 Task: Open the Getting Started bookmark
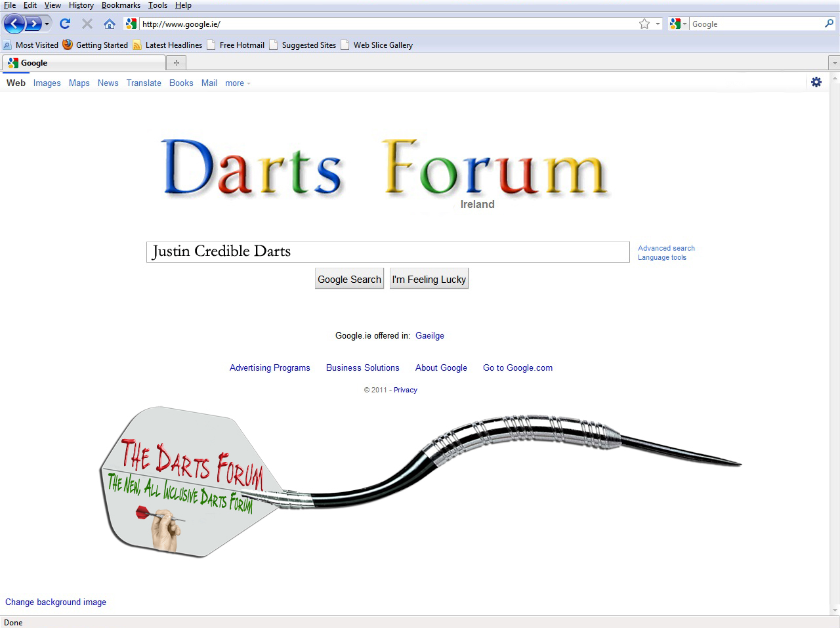click(95, 45)
